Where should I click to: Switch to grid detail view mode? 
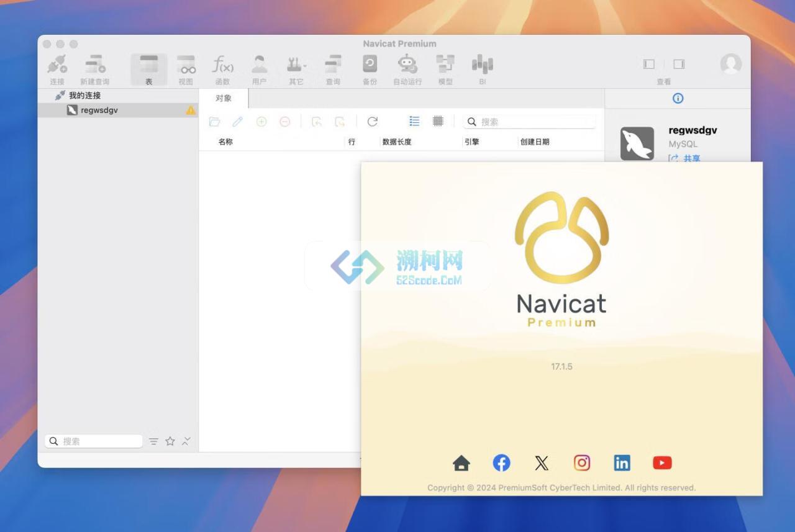pyautogui.click(x=438, y=121)
